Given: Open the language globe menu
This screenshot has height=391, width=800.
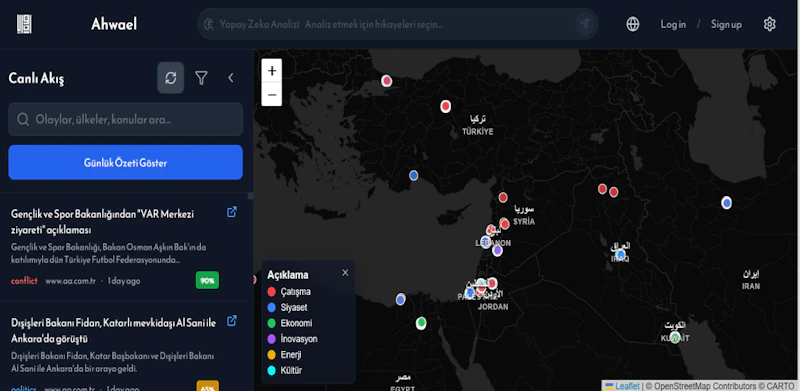Looking at the screenshot, I should tap(633, 24).
